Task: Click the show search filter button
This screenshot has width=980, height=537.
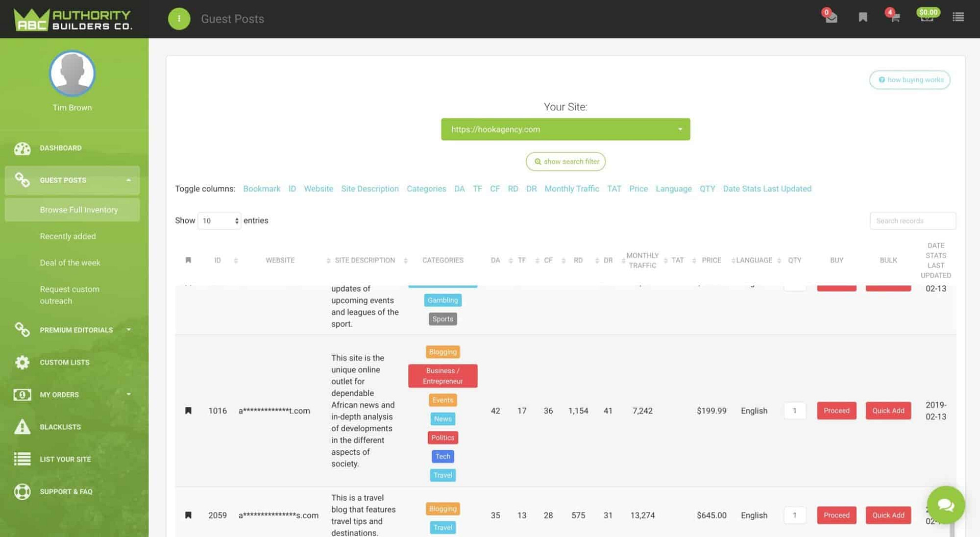Action: [x=565, y=162]
